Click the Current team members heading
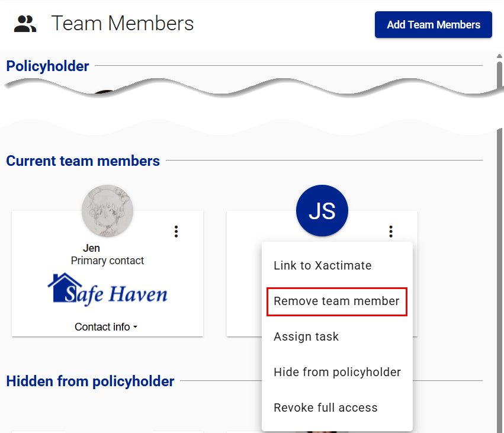Image resolution: width=504 pixels, height=433 pixels. [83, 161]
